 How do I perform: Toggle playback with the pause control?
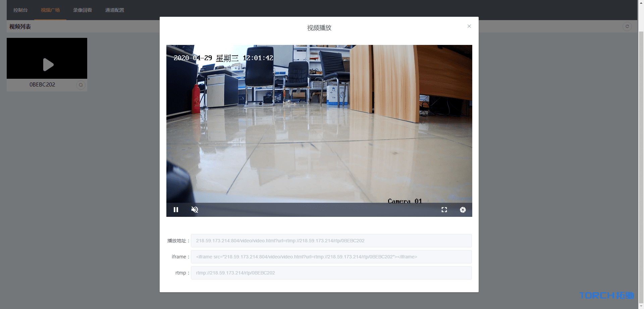(176, 209)
